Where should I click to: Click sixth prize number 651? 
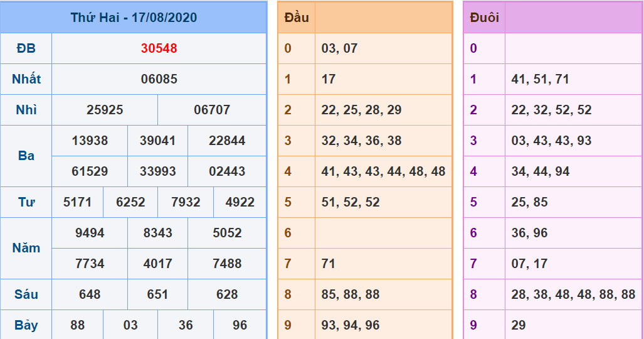[x=157, y=294]
